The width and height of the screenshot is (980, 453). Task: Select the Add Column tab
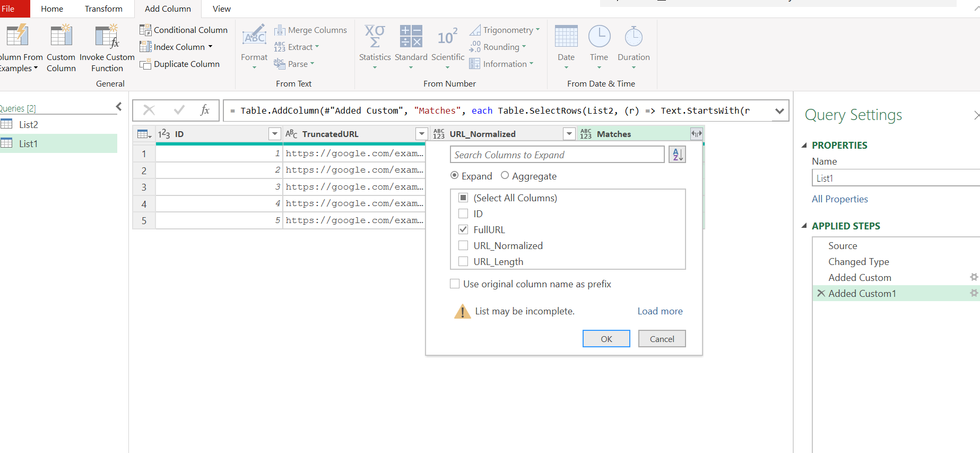168,8
